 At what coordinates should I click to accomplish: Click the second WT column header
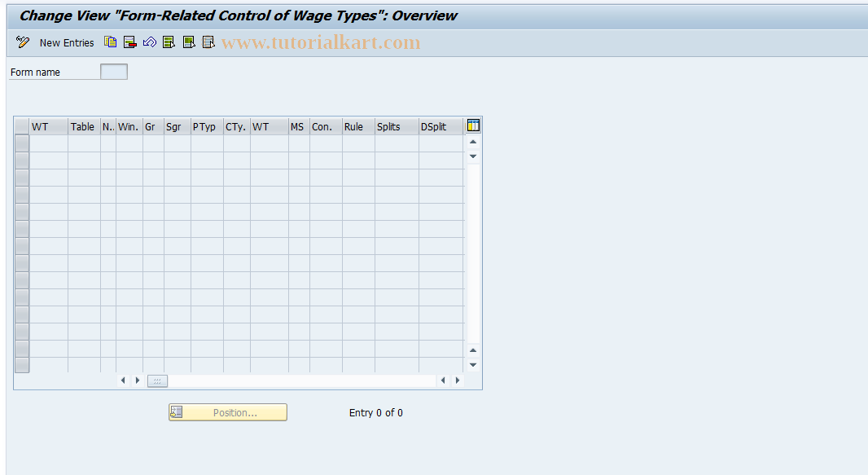[269, 127]
